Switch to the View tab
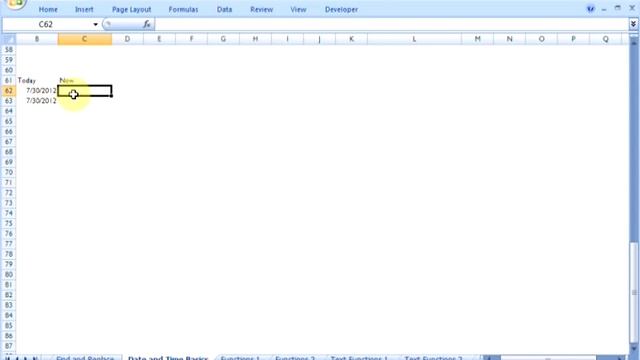 coord(298,9)
